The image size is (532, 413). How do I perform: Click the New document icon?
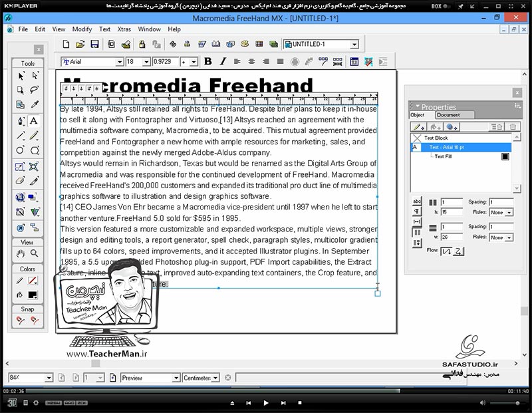(x=66, y=44)
